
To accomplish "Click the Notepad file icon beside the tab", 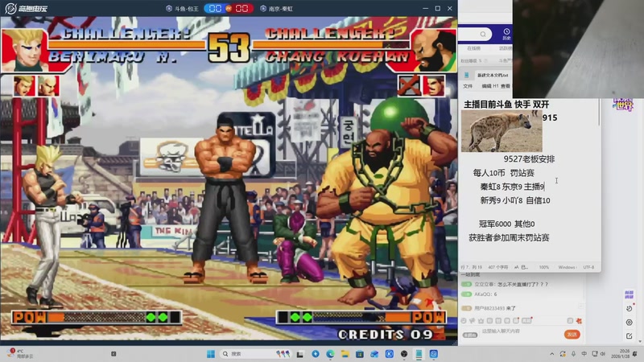I will tap(467, 75).
